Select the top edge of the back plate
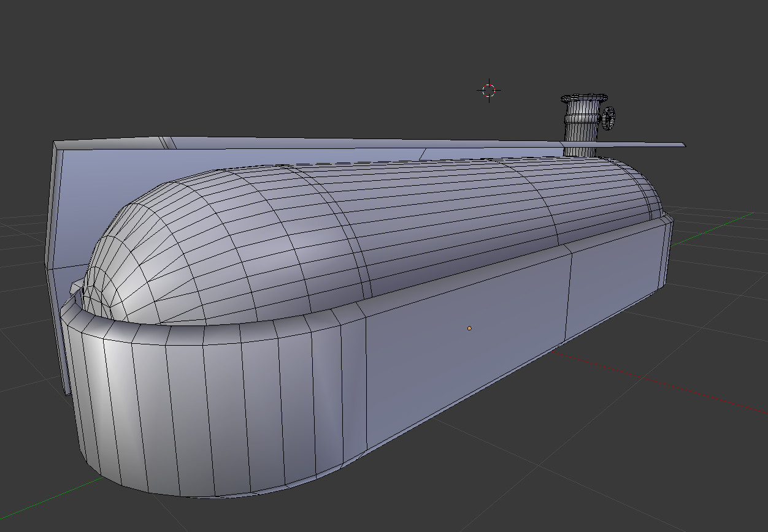Screen dimensions: 768x532 click(307, 142)
